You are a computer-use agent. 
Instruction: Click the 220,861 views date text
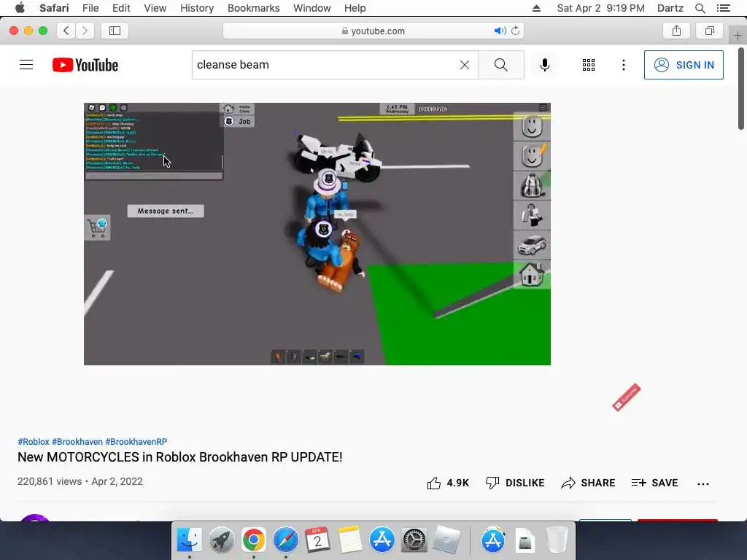tap(80, 481)
